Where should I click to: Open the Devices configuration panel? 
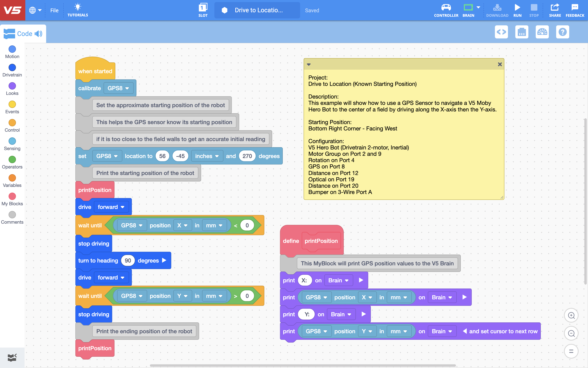(x=522, y=32)
